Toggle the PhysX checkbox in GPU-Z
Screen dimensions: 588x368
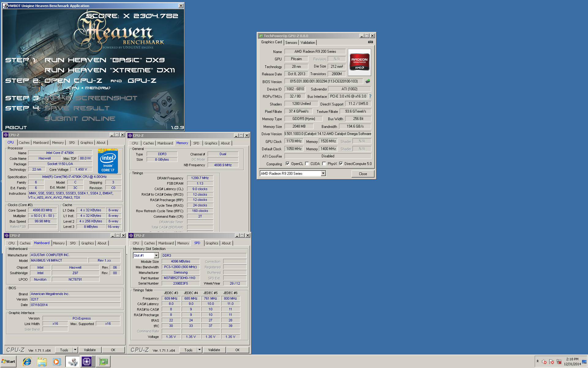click(324, 164)
